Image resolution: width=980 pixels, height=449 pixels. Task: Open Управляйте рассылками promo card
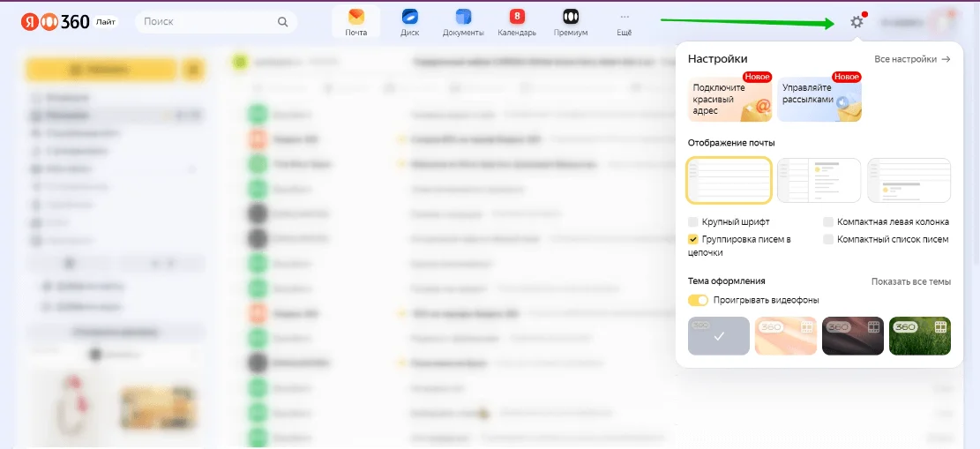819,99
